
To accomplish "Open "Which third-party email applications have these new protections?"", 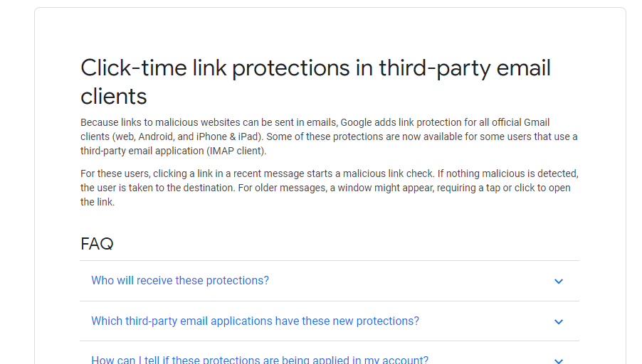I will click(x=255, y=321).
